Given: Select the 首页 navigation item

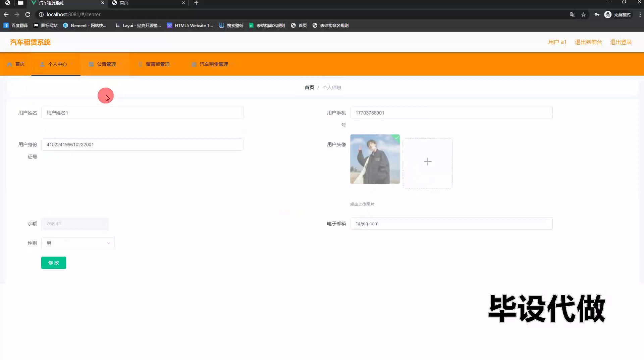Looking at the screenshot, I should (16, 64).
